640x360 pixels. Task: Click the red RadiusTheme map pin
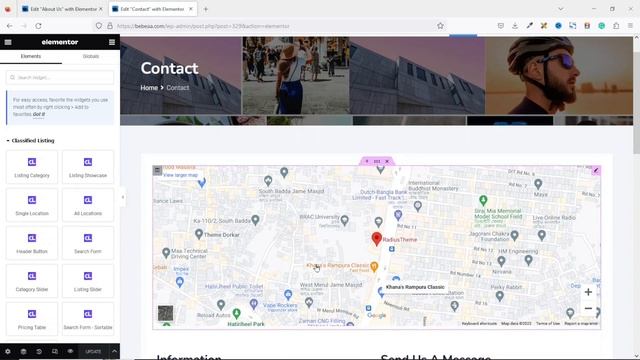point(376,239)
